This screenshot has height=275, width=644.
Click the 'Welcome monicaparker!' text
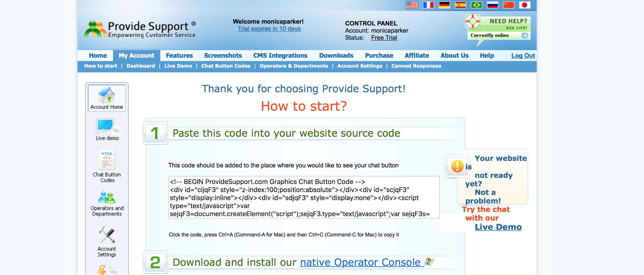[x=268, y=22]
